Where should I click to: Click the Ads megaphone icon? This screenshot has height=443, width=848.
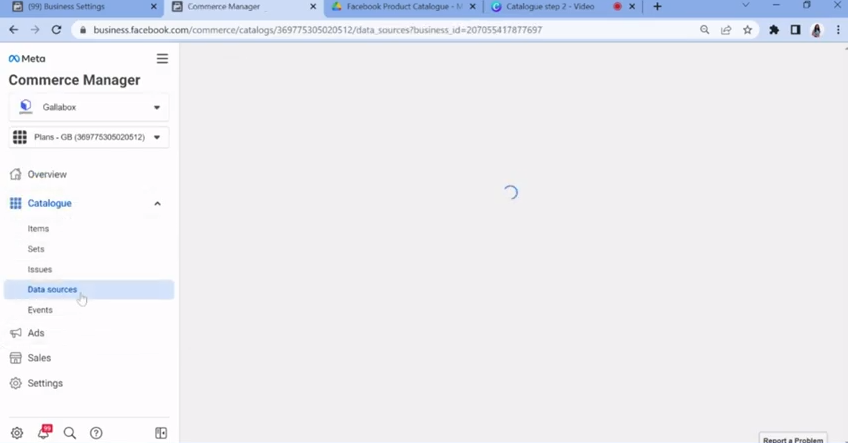[x=16, y=333]
